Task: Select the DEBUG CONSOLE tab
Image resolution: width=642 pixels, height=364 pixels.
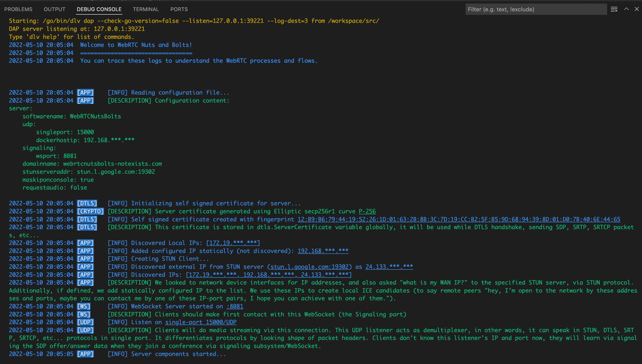Action: point(99,9)
